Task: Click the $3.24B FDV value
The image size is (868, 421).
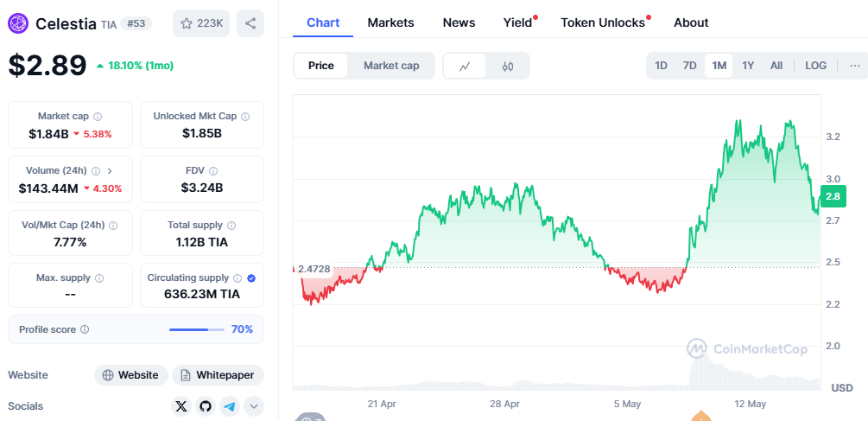Action: 202,188
